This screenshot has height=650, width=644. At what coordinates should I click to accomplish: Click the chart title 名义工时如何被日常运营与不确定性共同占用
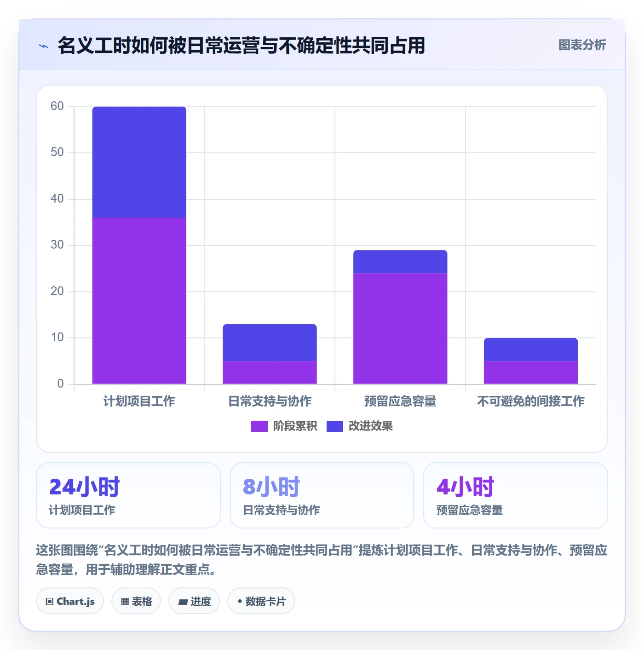[x=241, y=46]
